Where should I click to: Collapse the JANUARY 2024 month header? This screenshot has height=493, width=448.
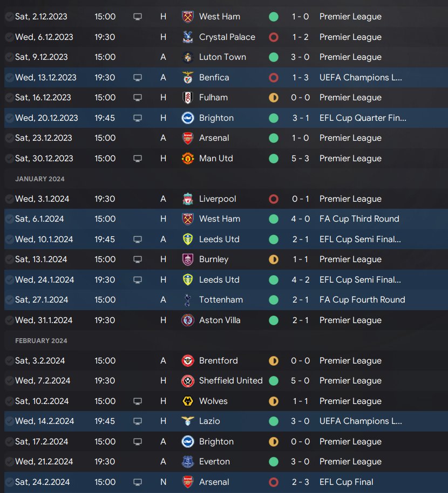[x=40, y=179]
